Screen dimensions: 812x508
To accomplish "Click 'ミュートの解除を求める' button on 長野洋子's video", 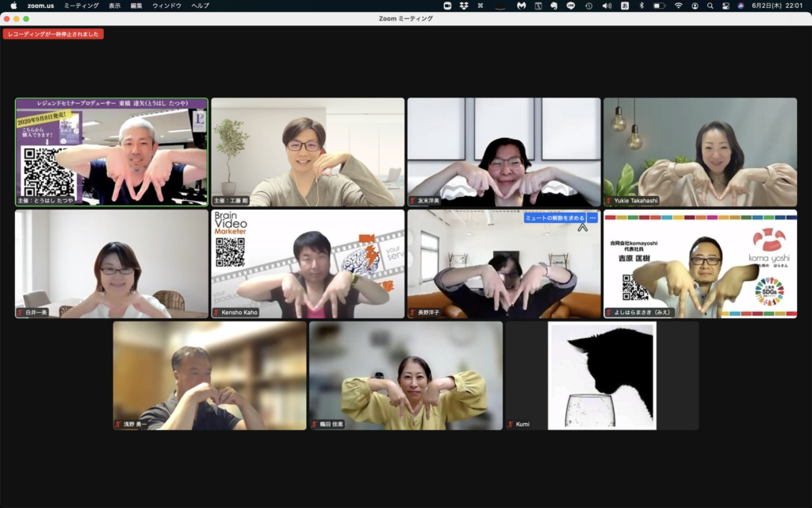I will 554,217.
